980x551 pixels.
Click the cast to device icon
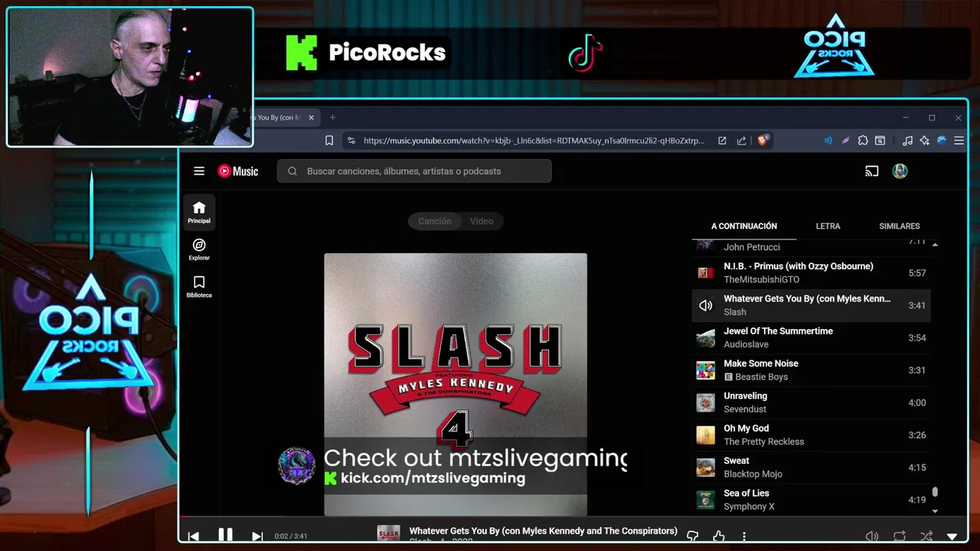pos(871,171)
